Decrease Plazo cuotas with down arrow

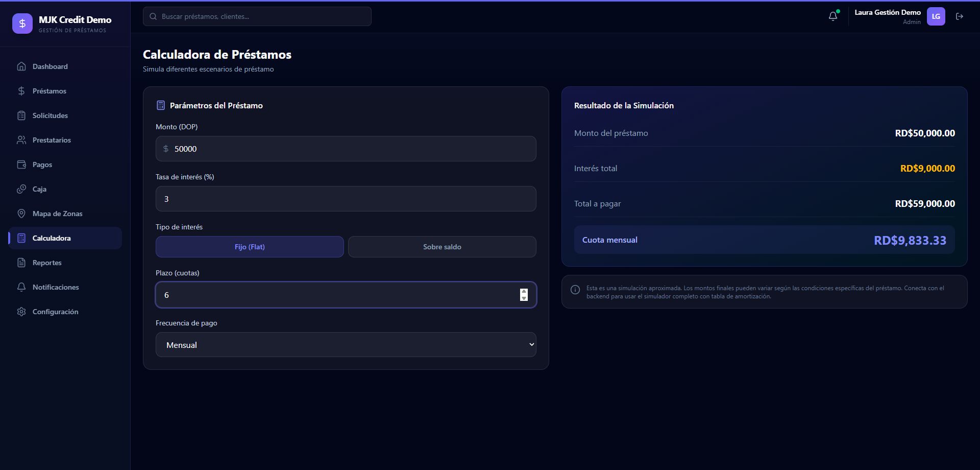click(524, 298)
